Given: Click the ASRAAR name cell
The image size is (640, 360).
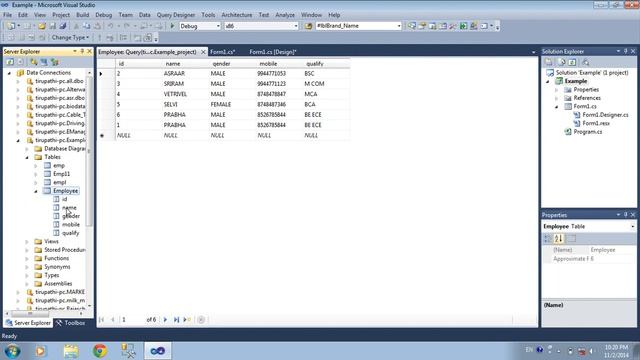Looking at the screenshot, I should (x=186, y=73).
